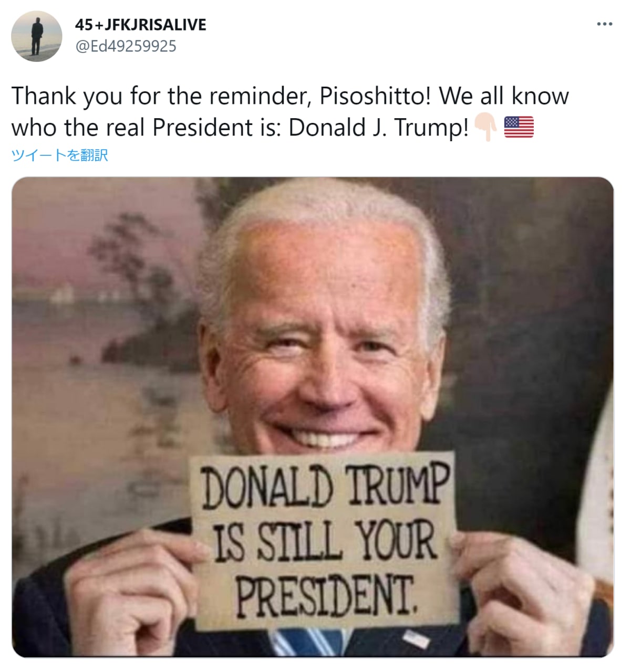Click the US flag emoji in tweet
Viewport: 631px width, 672px height.
[519, 127]
